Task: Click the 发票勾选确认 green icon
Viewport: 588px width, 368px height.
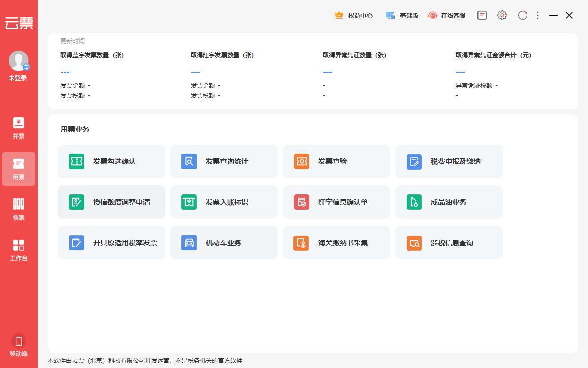Action: tap(77, 161)
